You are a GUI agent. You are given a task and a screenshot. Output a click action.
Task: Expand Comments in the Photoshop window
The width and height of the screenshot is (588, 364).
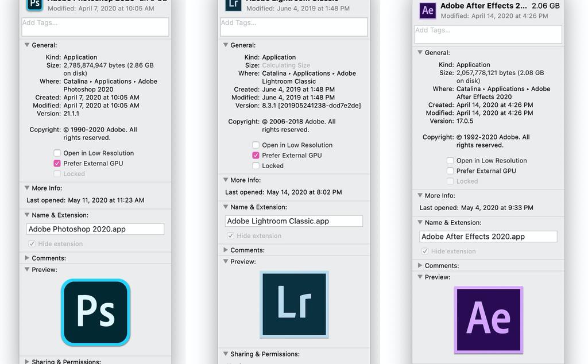pos(27,258)
